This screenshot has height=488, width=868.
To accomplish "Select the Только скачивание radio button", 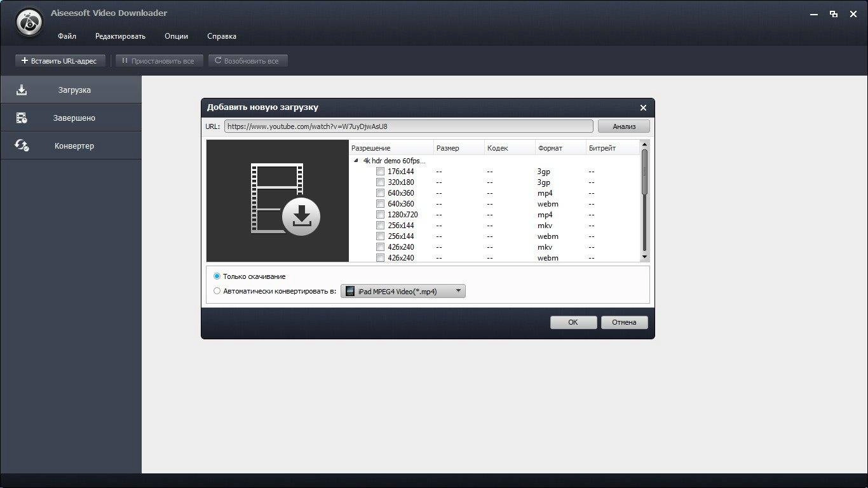I will (217, 276).
